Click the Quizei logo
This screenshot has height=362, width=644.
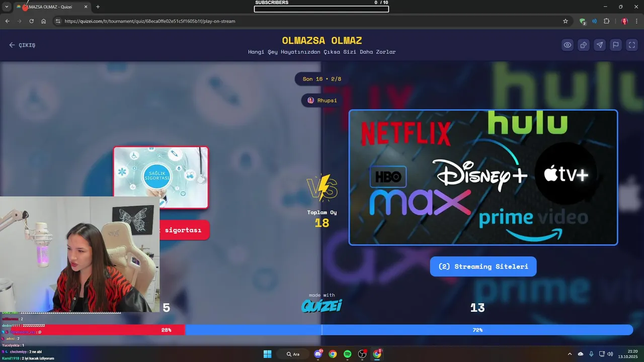pyautogui.click(x=322, y=305)
